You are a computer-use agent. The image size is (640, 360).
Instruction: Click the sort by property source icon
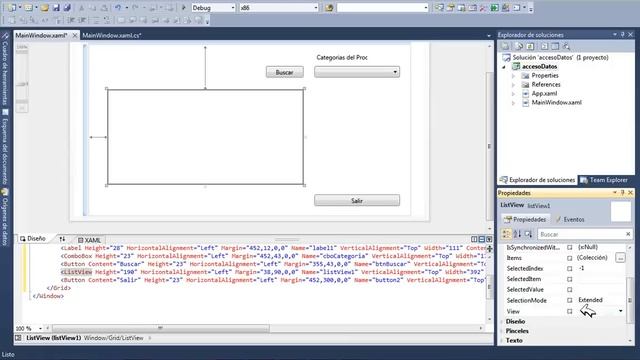(x=529, y=234)
